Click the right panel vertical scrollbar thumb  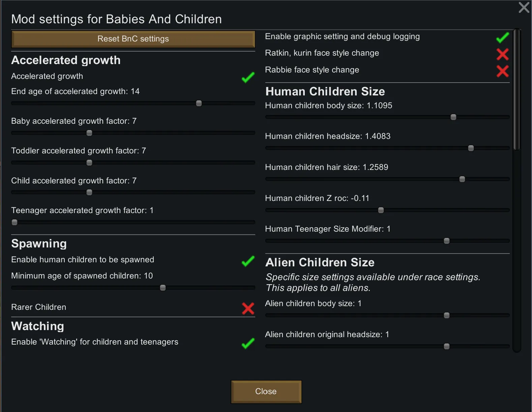pyautogui.click(x=517, y=89)
